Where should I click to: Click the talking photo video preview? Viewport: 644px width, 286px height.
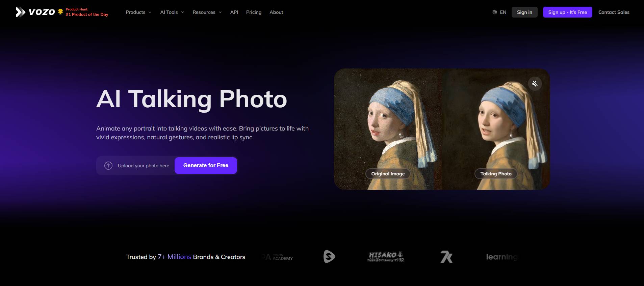pos(496,129)
